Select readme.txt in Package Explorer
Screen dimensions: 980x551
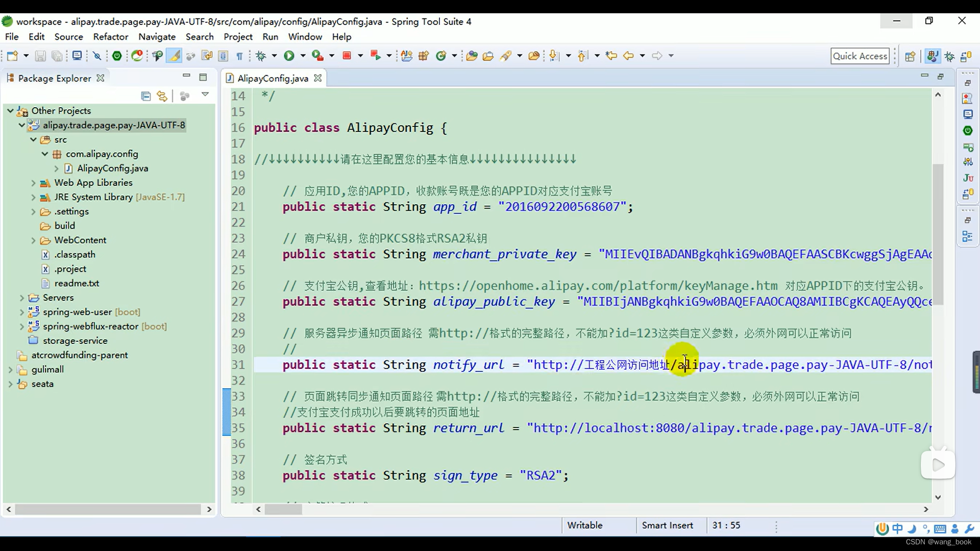tap(77, 283)
